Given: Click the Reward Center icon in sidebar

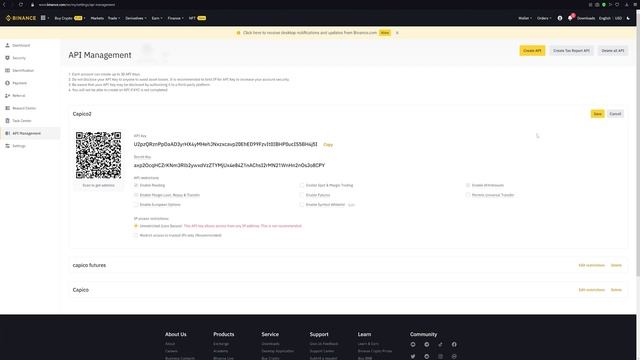Looking at the screenshot, I should coord(7,108).
